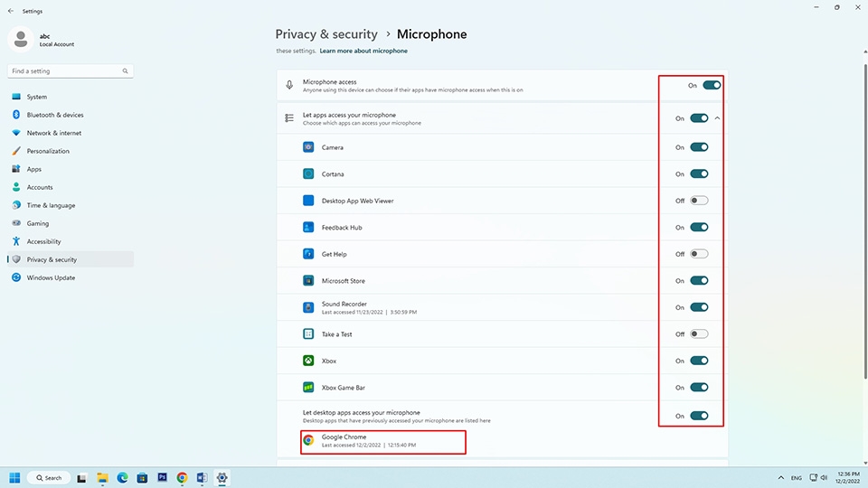Click the Settings gear on the taskbar
The height and width of the screenshot is (488, 868).
222,477
